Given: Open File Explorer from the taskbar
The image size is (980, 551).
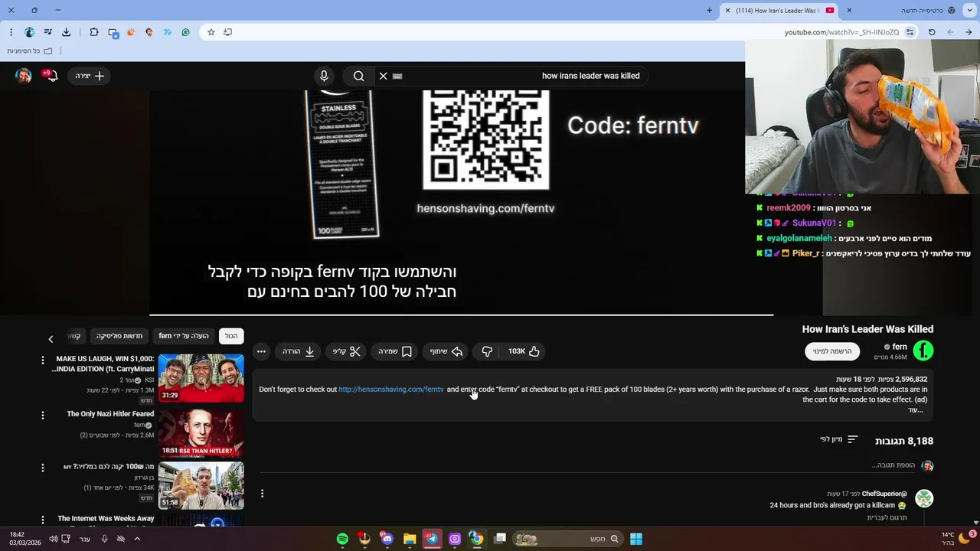Looking at the screenshot, I should (410, 539).
